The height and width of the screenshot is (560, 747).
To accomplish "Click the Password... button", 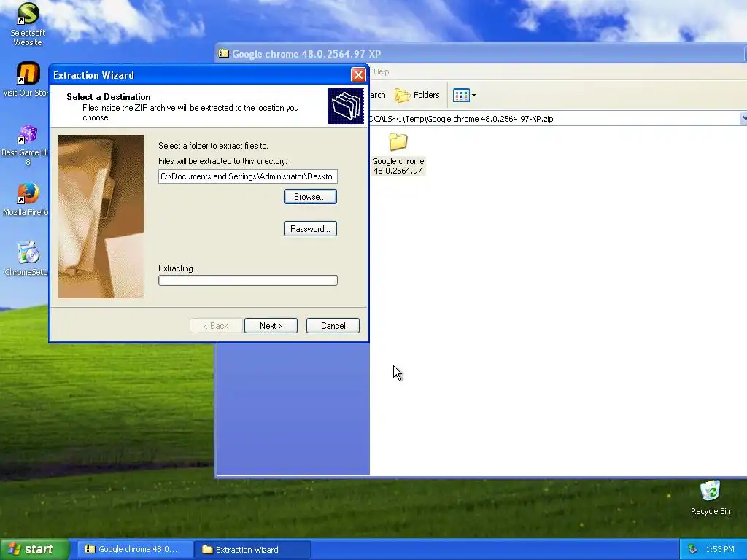I will (310, 228).
